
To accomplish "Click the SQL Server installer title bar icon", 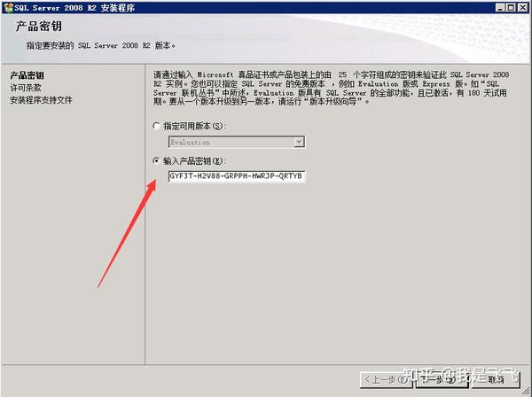I will 8,7.
